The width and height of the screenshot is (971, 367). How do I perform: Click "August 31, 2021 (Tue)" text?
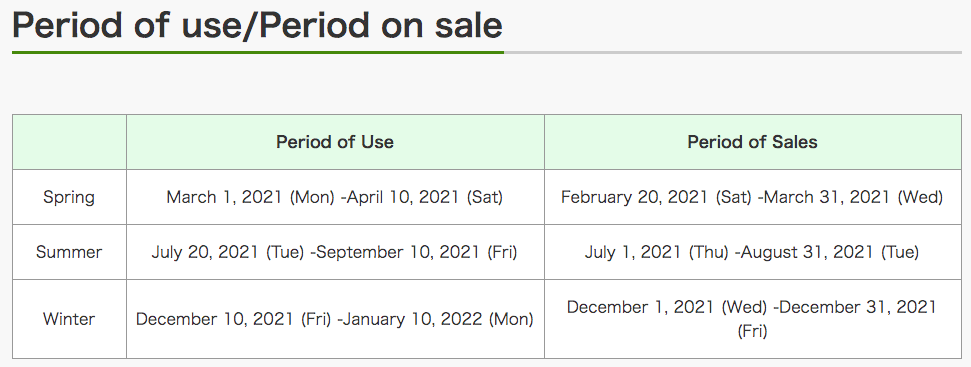[830, 253]
